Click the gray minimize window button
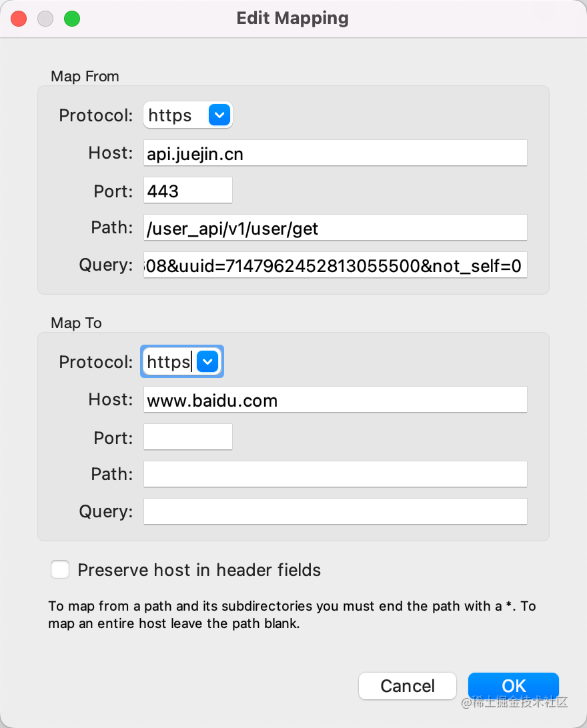The width and height of the screenshot is (587, 728). (x=45, y=19)
